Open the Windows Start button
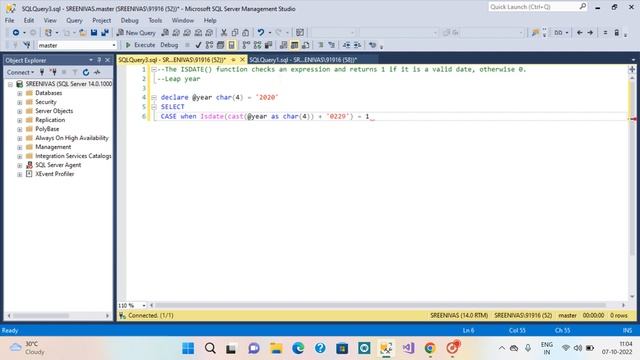The width and height of the screenshot is (640, 360). point(188,348)
